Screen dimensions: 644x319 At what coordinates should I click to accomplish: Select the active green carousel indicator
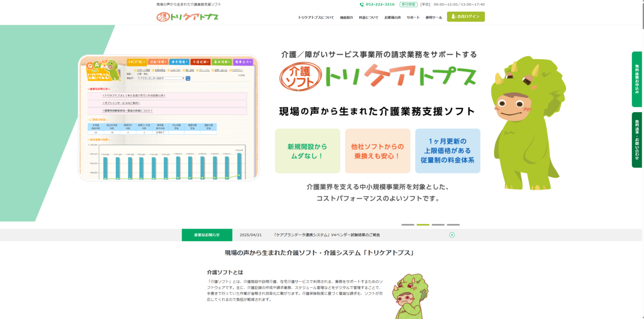[423, 225]
